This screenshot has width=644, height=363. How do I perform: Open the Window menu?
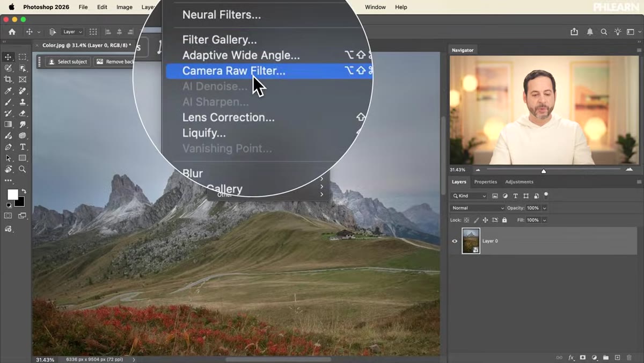point(375,7)
